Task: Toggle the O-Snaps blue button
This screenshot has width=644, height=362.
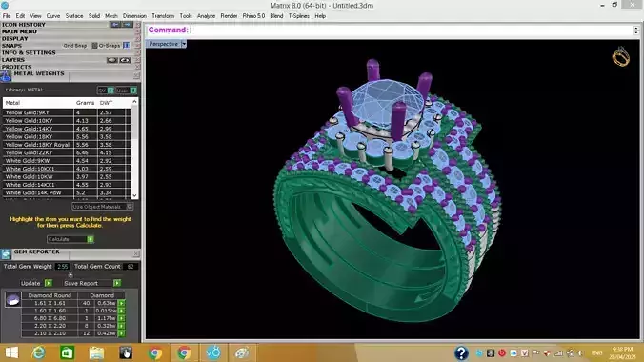Action: pyautogui.click(x=126, y=46)
